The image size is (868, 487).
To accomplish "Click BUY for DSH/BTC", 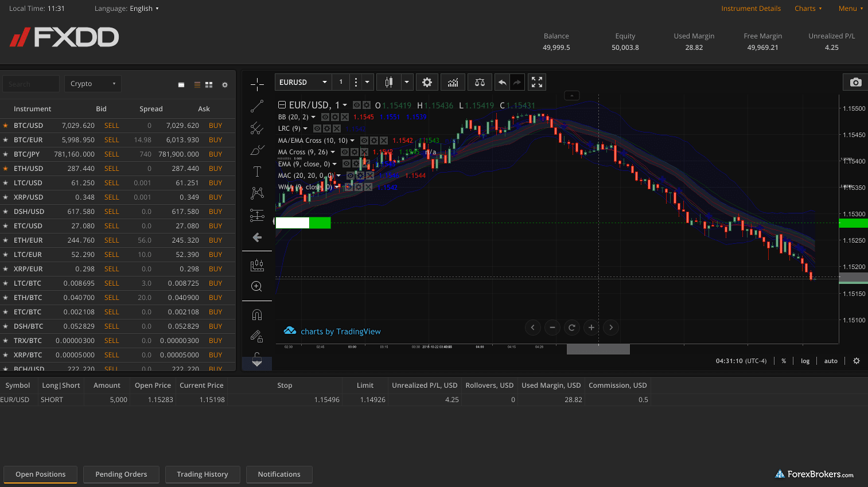I will 216,326.
